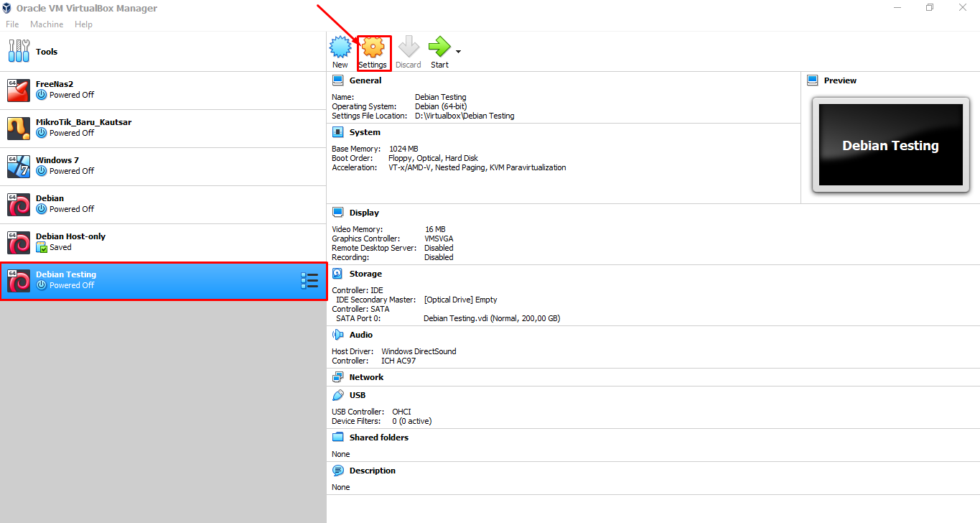The width and height of the screenshot is (980, 523).
Task: Open the Audio section header link
Action: click(x=361, y=335)
